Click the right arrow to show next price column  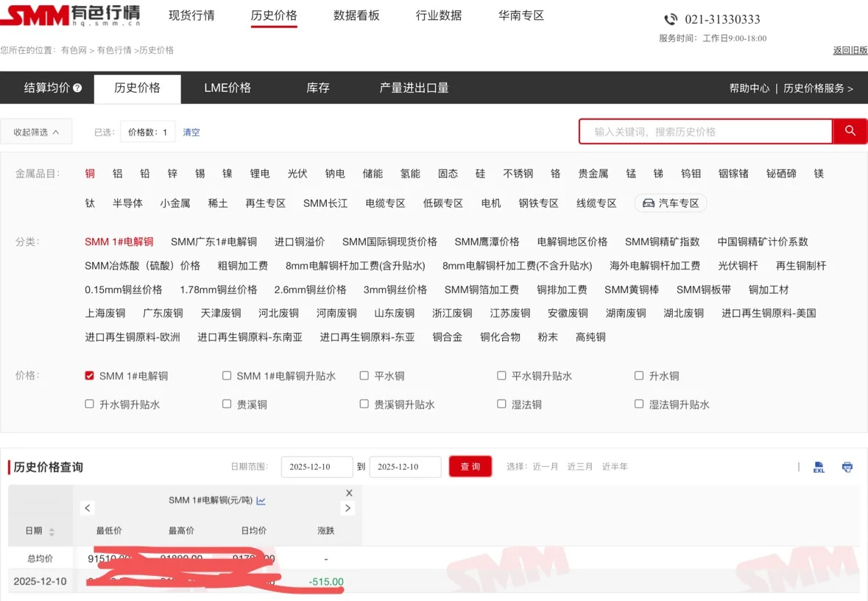pyautogui.click(x=347, y=507)
